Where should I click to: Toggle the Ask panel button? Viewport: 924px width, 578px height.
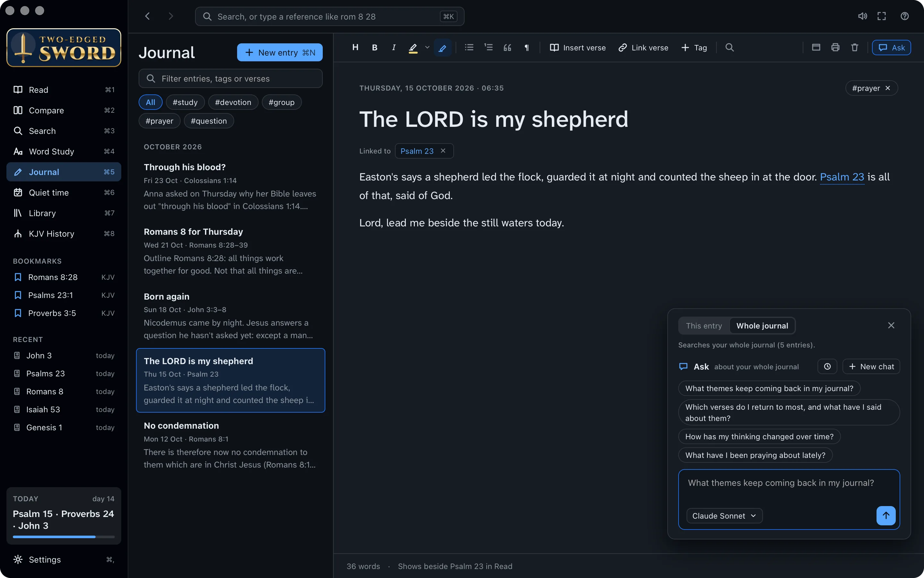(891, 48)
